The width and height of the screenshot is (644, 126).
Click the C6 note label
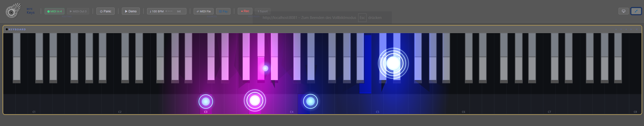point(464,112)
